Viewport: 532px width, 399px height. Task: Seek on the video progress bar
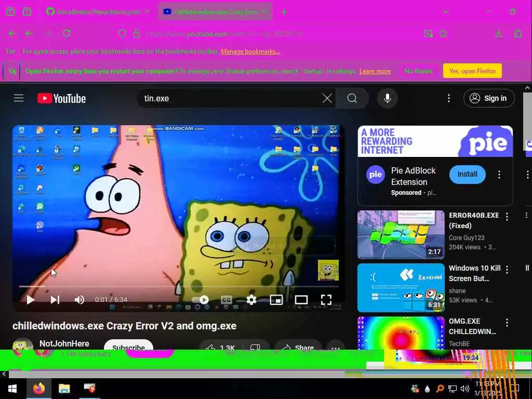click(x=179, y=287)
